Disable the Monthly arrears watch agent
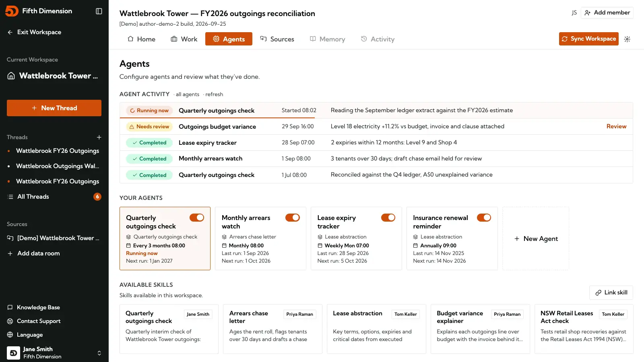Viewport: 644px width, 362px height. (x=293, y=218)
